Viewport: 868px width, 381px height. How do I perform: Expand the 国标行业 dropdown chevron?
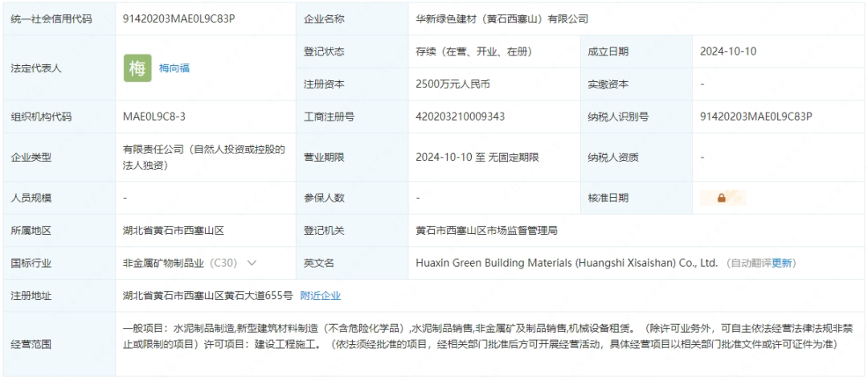[x=252, y=263]
